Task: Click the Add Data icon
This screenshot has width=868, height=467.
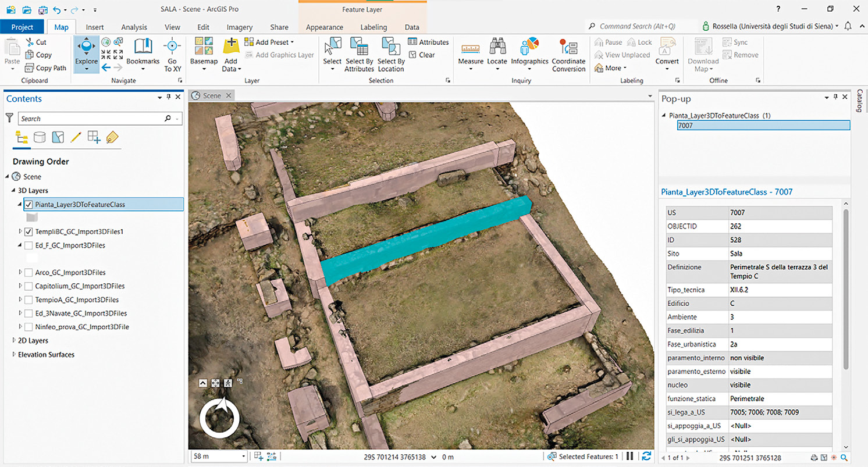Action: pos(231,46)
